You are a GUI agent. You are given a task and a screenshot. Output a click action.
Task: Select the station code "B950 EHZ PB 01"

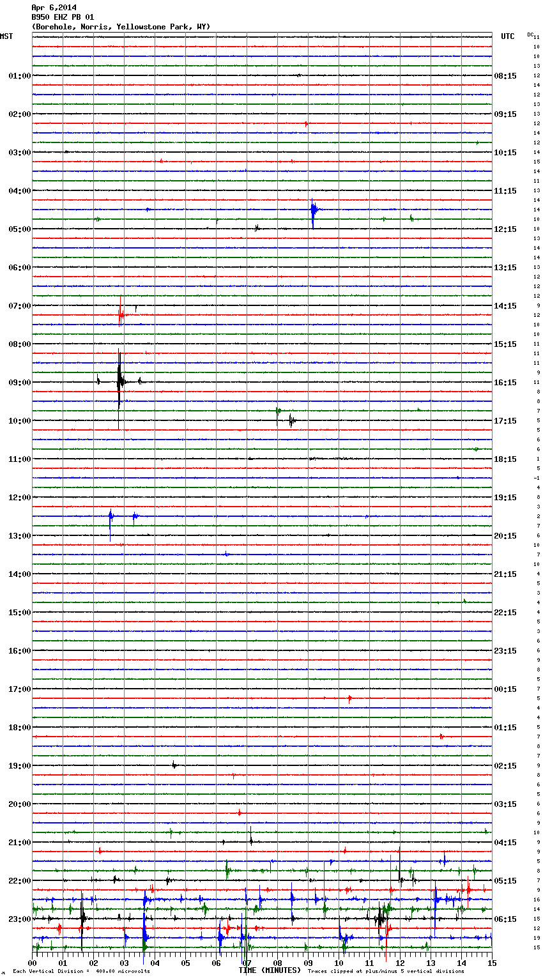pos(63,17)
